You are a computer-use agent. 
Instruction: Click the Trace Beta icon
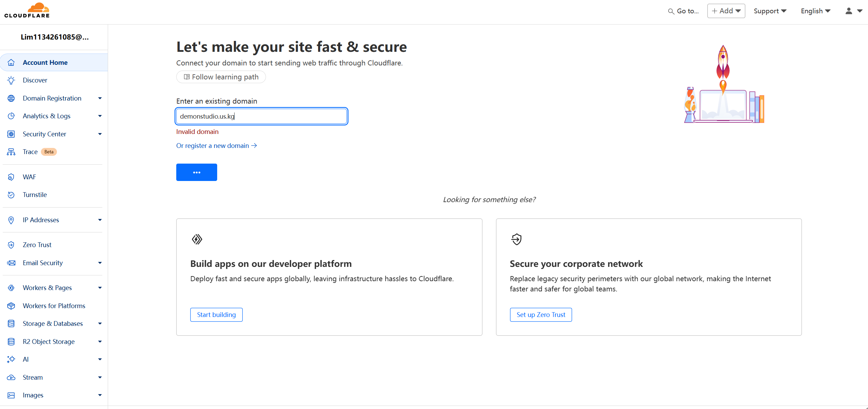(x=11, y=152)
